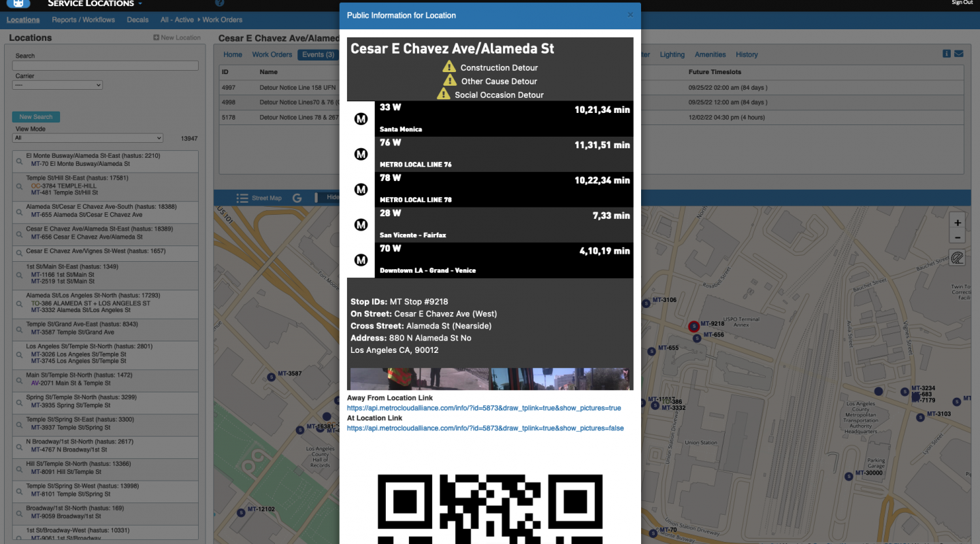This screenshot has width=980, height=544.
Task: Click the blue info icon
Action: click(x=946, y=54)
